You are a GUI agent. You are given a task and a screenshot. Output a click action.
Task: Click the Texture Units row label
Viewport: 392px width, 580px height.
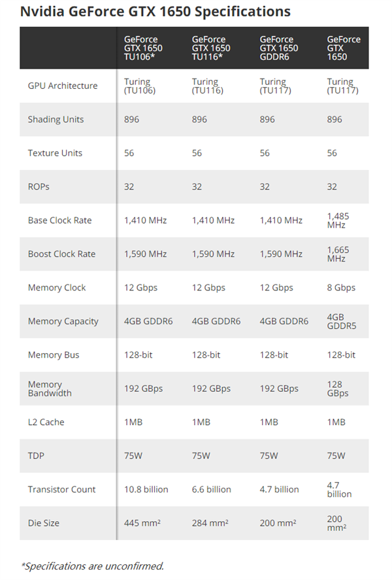[x=55, y=153]
